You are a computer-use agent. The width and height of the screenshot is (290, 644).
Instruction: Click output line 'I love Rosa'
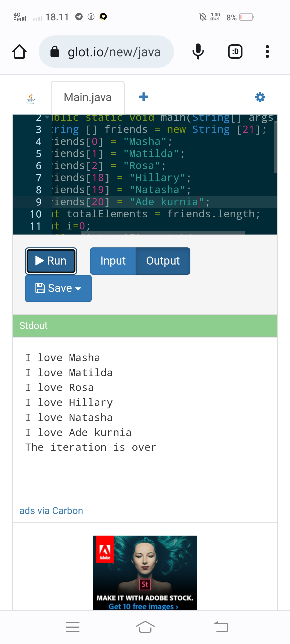[60, 387]
